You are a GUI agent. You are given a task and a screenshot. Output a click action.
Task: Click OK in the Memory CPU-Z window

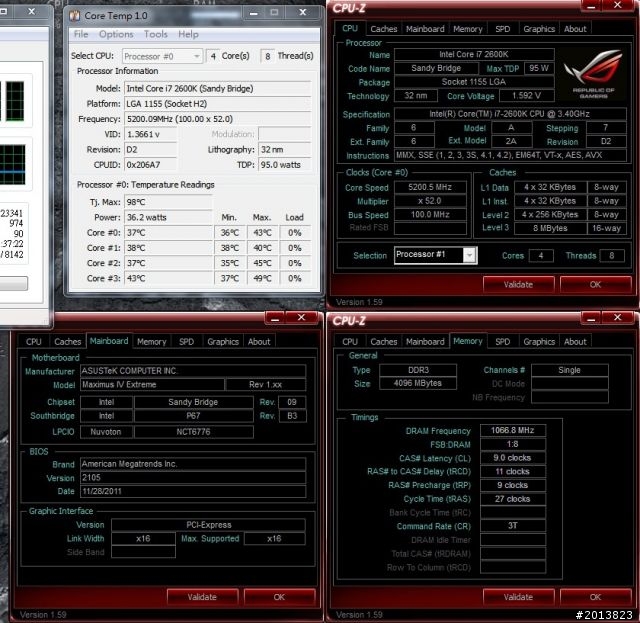(x=595, y=597)
